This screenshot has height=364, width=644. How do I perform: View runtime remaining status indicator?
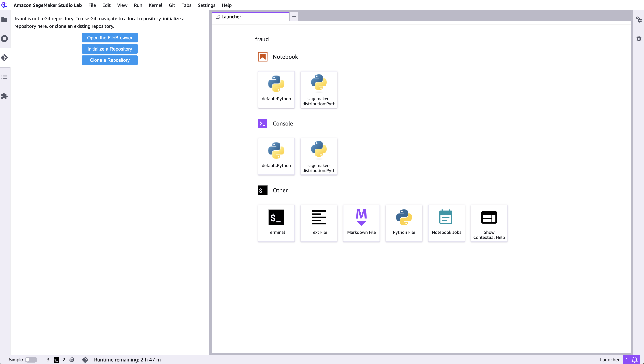[x=128, y=359]
